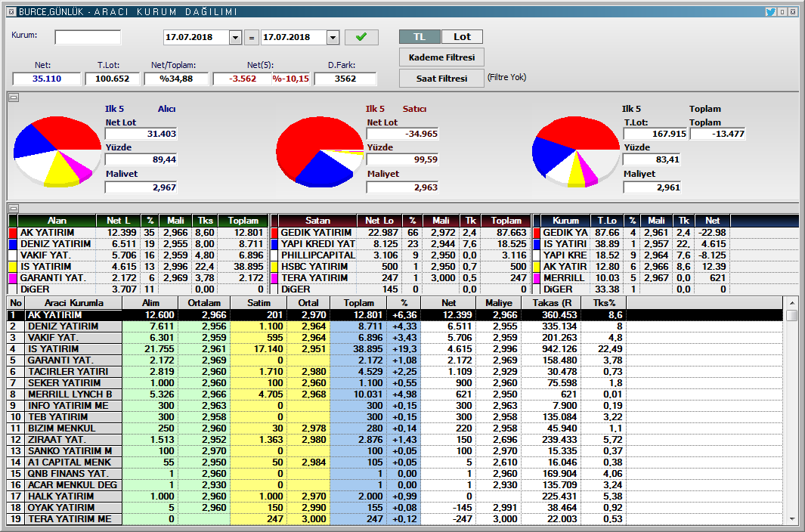The width and height of the screenshot is (805, 532).
Task: Open the Kademe Filtresi dialog
Action: [x=441, y=57]
